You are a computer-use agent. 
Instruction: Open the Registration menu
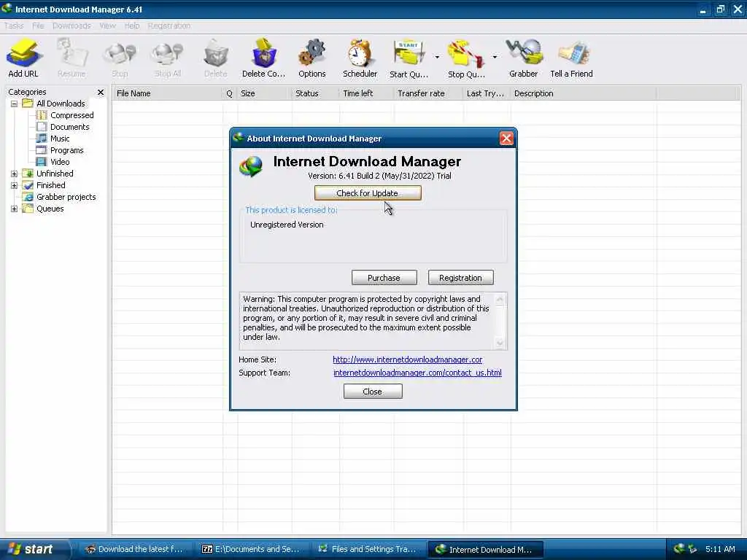(169, 26)
